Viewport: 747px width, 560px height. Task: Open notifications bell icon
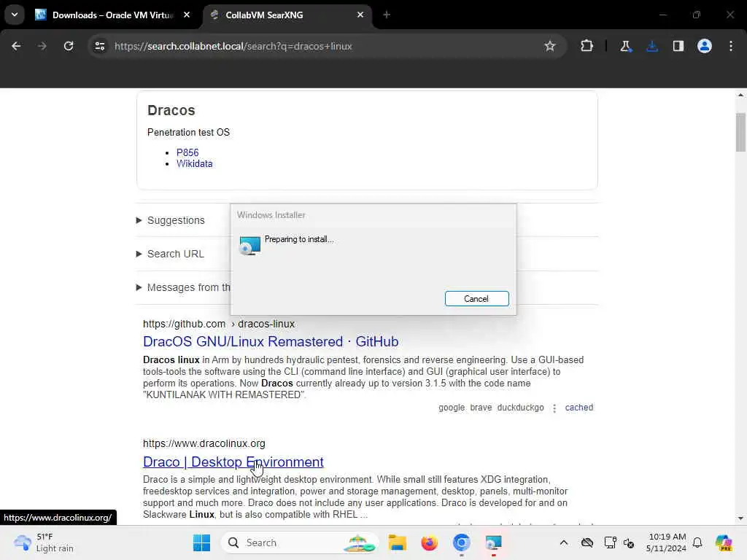point(697,542)
